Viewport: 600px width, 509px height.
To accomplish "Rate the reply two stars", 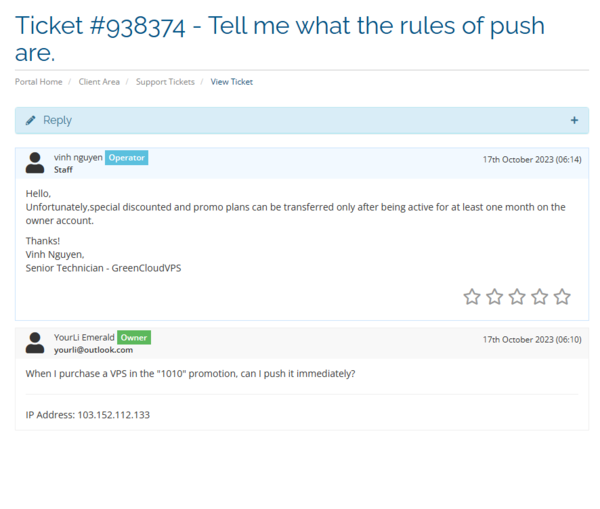I will pyautogui.click(x=495, y=296).
